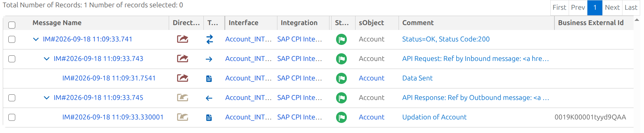This screenshot has height=133, width=644.
Task: Open 'API Response: Ref by Outbound message' comment
Action: pos(476,97)
